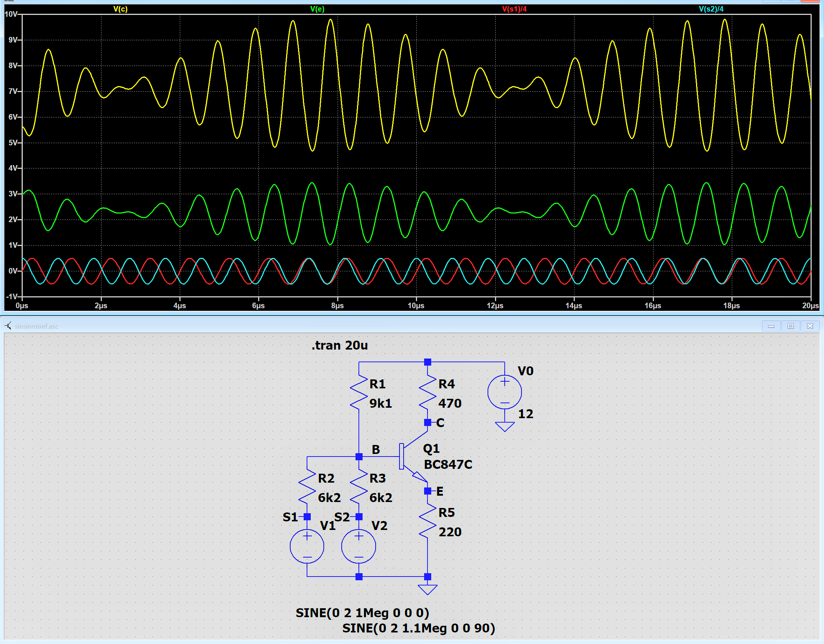Click the ground symbol below R5
The width and height of the screenshot is (824, 644).
[427, 589]
